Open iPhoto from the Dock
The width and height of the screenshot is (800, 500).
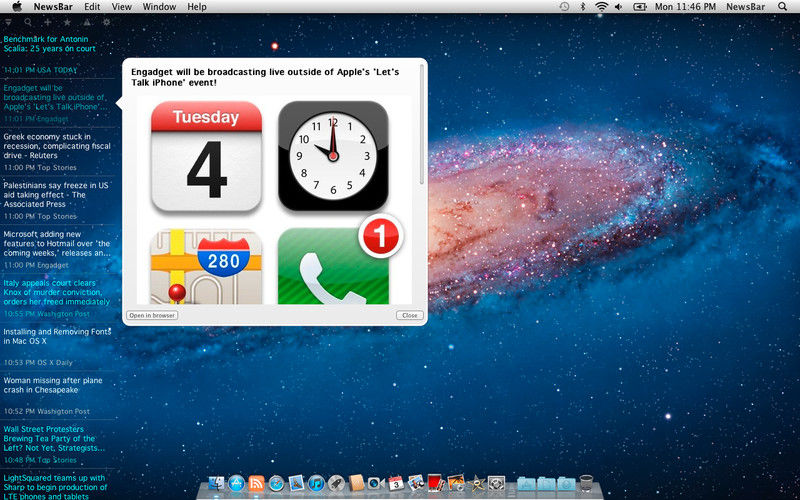416,483
